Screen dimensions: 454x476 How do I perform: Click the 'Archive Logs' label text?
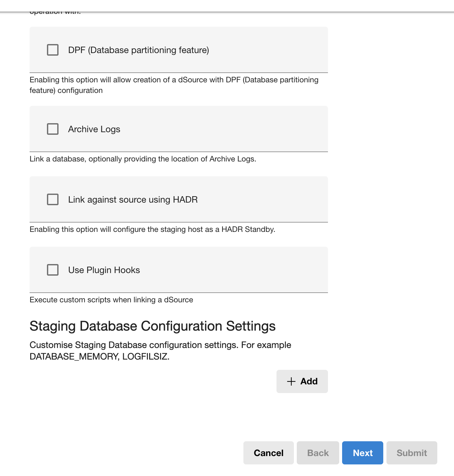94,129
